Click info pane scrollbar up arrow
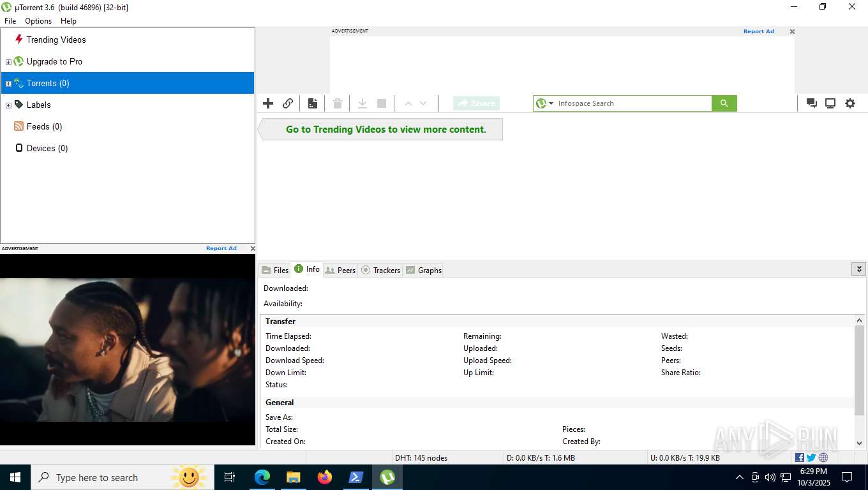The height and width of the screenshot is (490, 868). [859, 320]
